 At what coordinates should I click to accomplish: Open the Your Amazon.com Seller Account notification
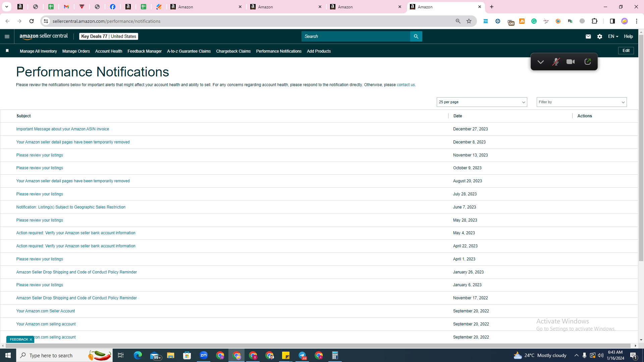click(x=46, y=311)
